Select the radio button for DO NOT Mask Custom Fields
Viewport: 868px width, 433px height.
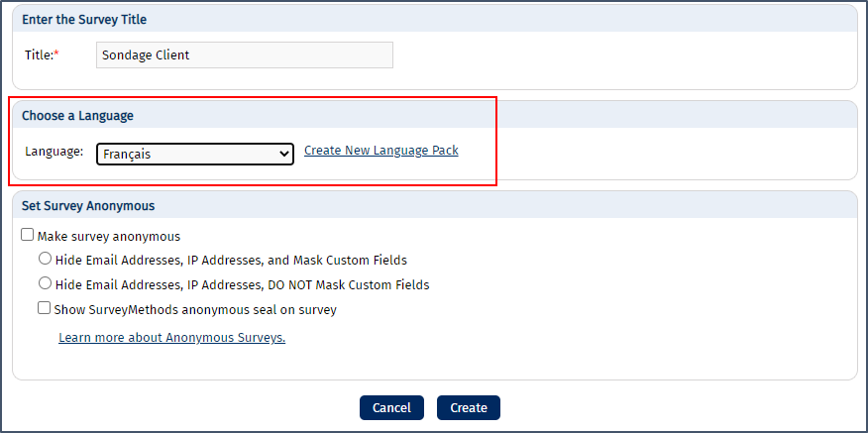(45, 283)
